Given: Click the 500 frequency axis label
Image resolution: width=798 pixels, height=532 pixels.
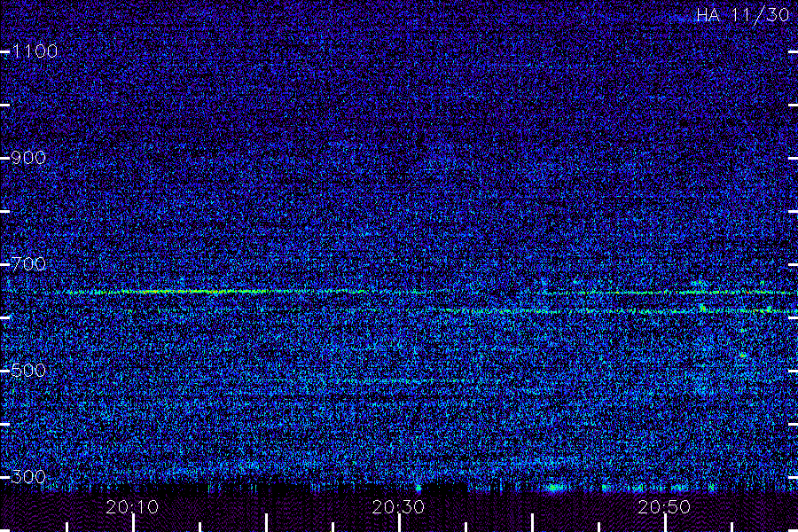Looking at the screenshot, I should 29,371.
